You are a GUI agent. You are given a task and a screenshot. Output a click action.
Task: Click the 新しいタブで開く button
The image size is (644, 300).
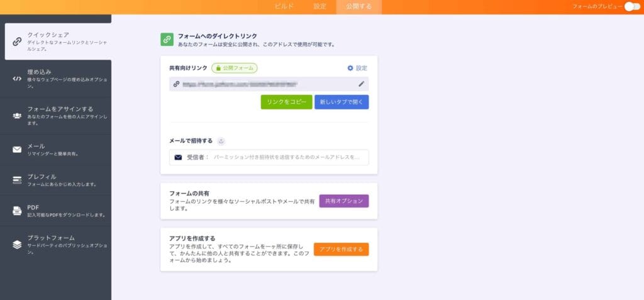coord(341,103)
